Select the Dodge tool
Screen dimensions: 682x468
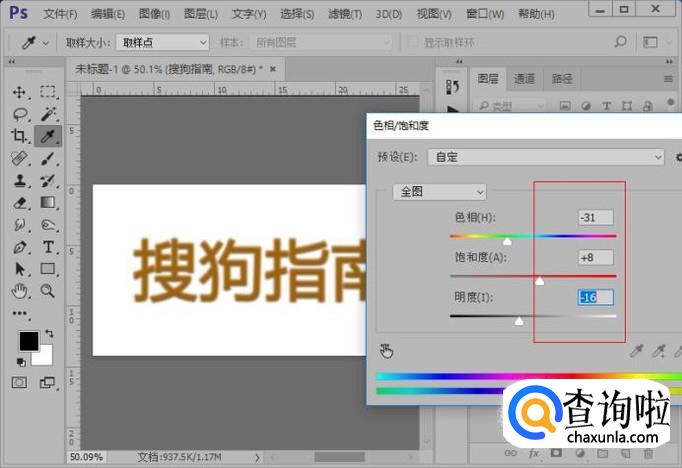[x=48, y=225]
